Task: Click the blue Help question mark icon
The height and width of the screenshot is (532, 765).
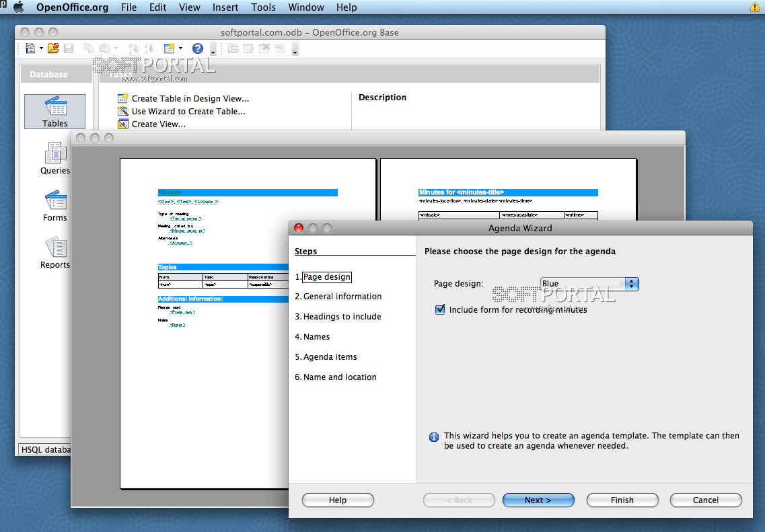Action: pos(198,48)
